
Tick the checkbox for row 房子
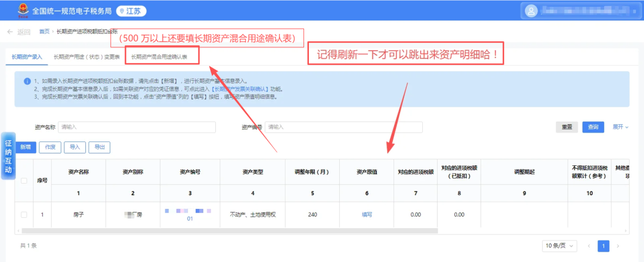[x=24, y=215]
